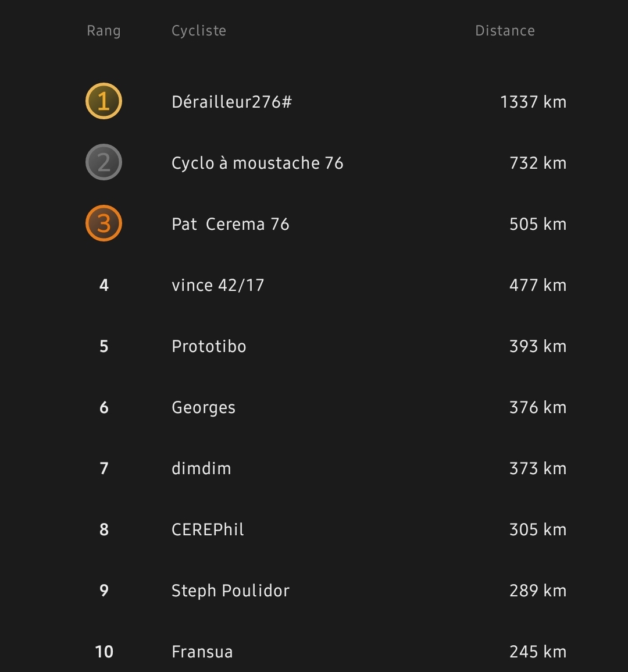Screen dimensions: 628x672
Task: Select cyclist CEREPhil
Action: pyautogui.click(x=208, y=529)
